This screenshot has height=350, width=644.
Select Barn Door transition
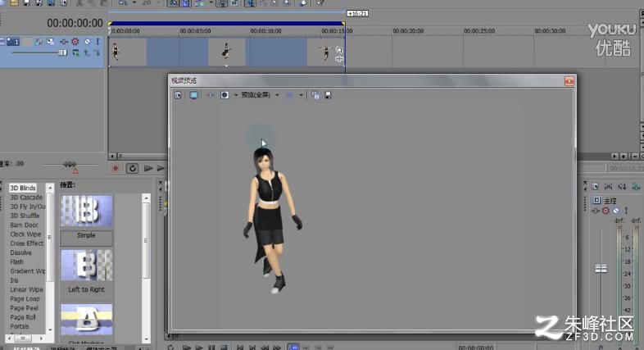[24, 225]
